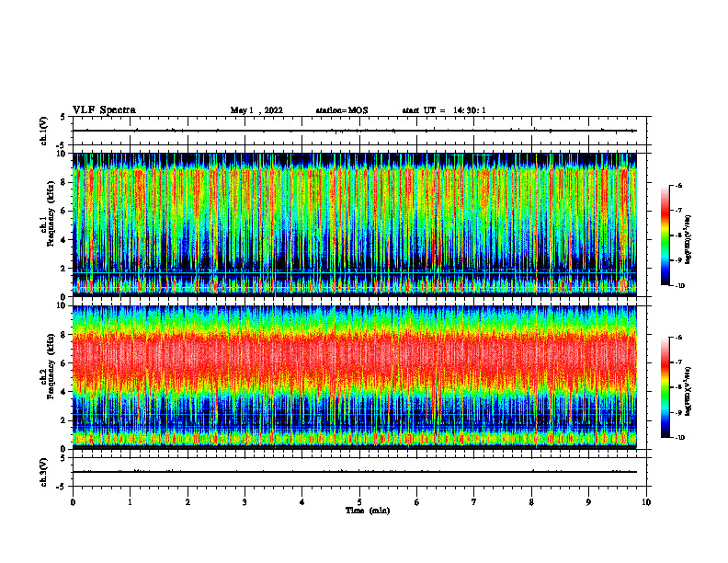This screenshot has width=728, height=563.
Task: Click the "station=MOS" header label
Action: pyautogui.click(x=342, y=110)
